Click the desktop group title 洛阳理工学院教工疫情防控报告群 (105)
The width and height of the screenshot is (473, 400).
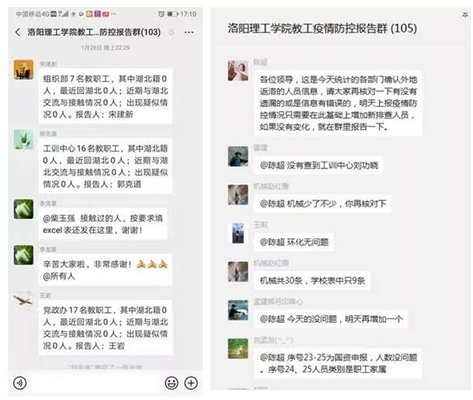click(x=322, y=28)
